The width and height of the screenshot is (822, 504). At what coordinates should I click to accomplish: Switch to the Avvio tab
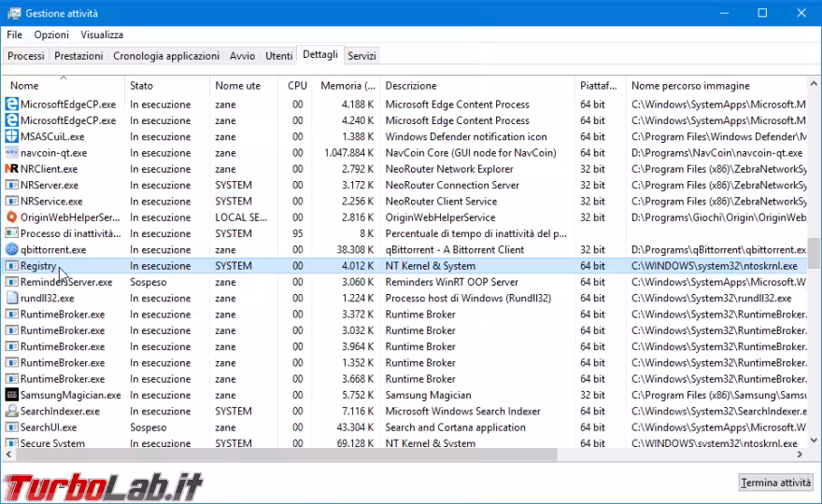[242, 56]
